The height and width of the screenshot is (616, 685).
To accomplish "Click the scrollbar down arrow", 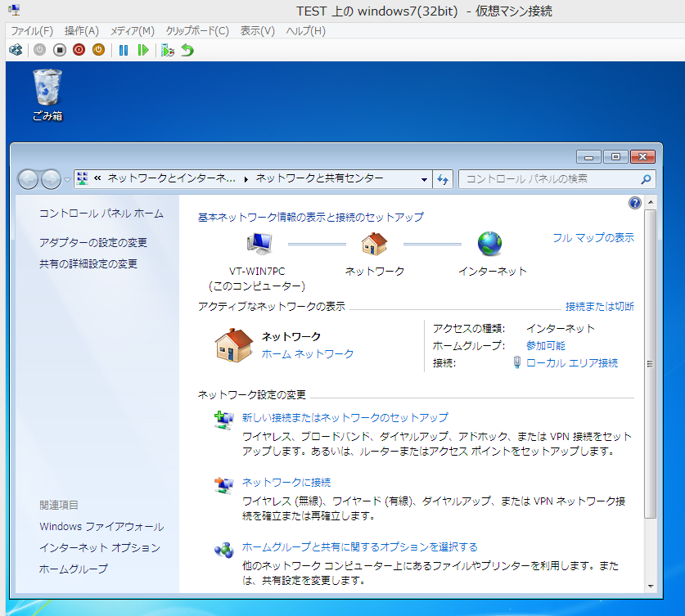I will pyautogui.click(x=651, y=586).
